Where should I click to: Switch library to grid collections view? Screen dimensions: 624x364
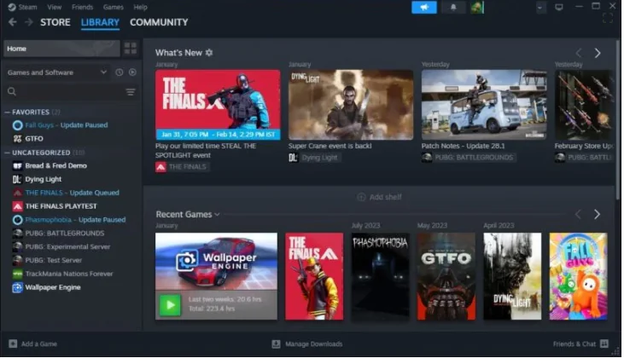coord(130,49)
